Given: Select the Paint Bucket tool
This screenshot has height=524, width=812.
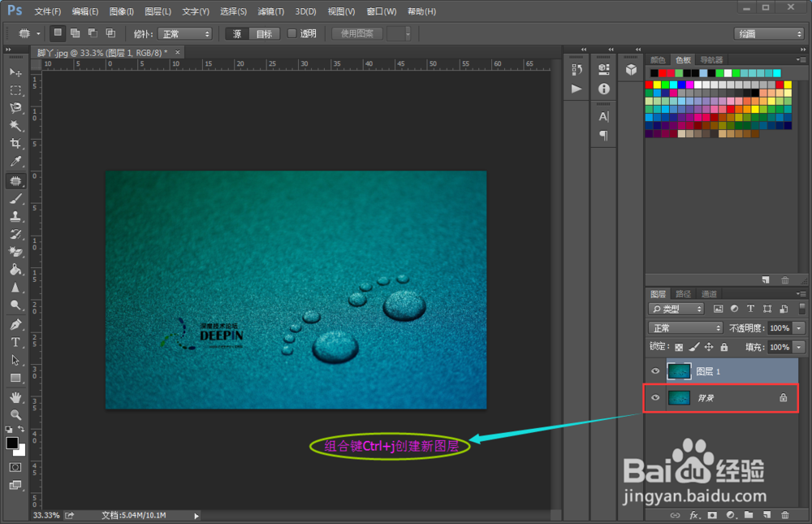Looking at the screenshot, I should click(15, 270).
